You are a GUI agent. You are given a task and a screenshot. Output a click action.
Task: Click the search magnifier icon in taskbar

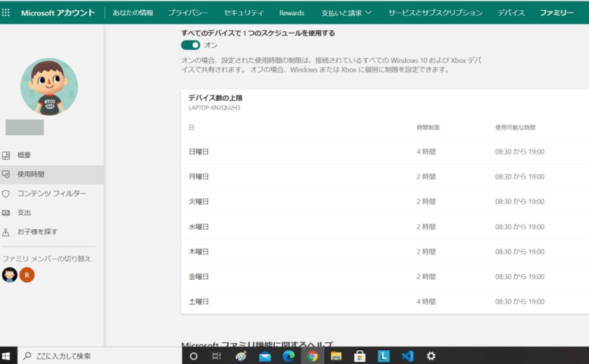click(27, 356)
